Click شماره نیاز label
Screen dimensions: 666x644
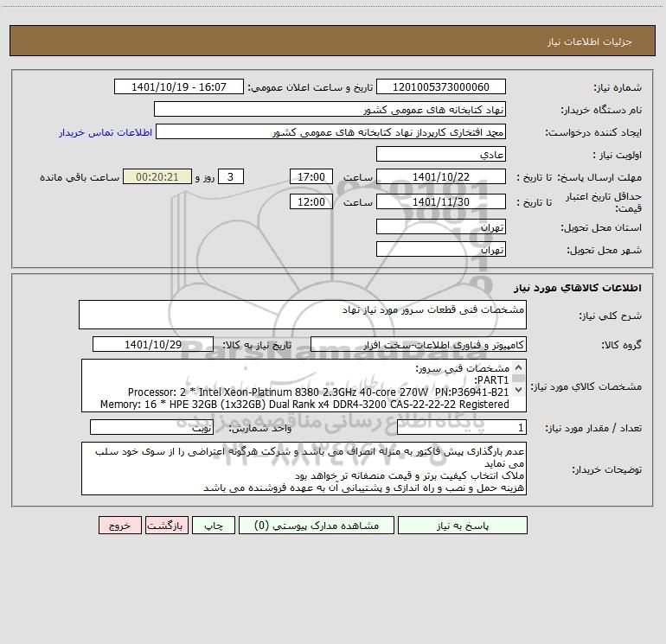[618, 87]
